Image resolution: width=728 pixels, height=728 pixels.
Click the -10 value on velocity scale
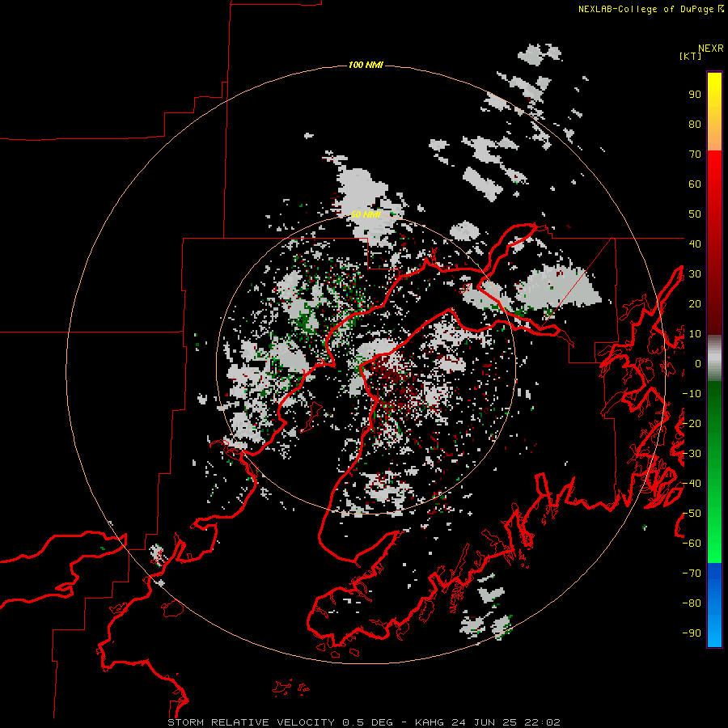[x=692, y=394]
